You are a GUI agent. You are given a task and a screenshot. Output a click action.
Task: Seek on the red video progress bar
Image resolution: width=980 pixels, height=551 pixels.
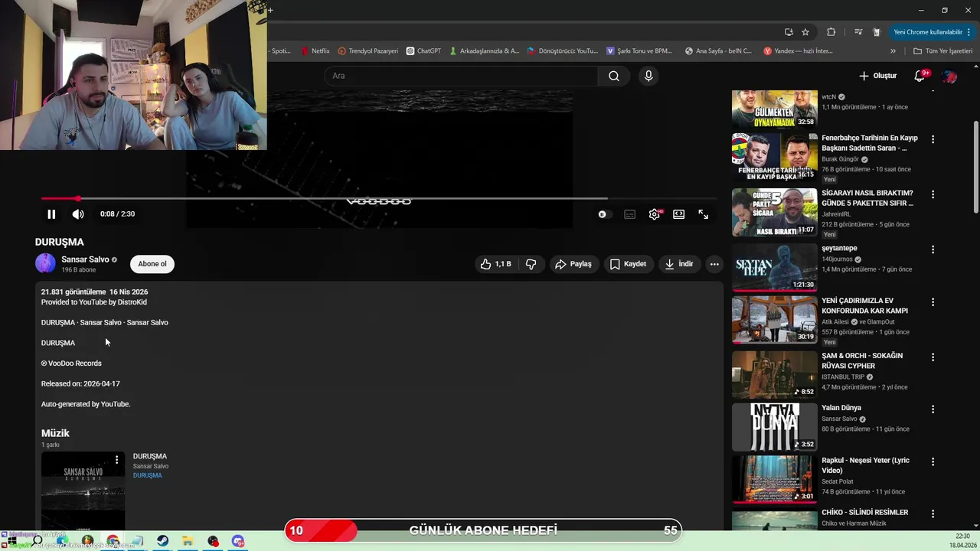tap(379, 198)
